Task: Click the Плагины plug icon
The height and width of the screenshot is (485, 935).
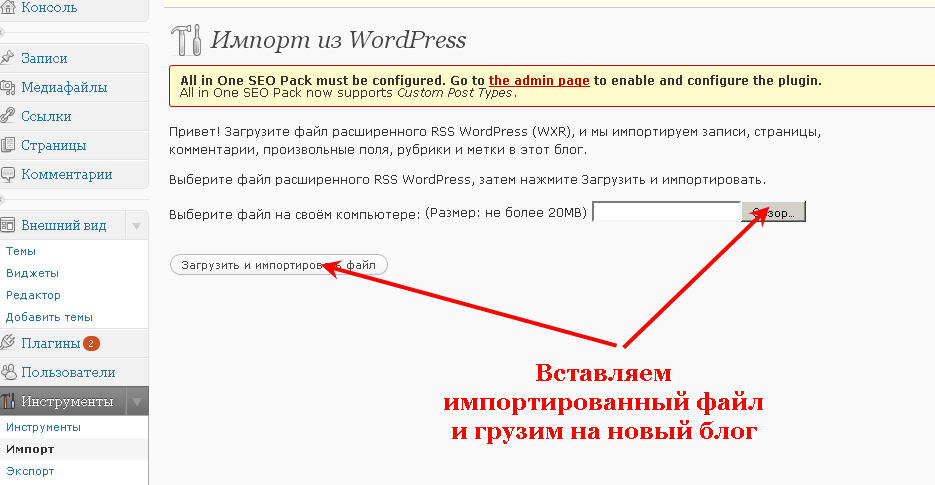Action: point(7,343)
